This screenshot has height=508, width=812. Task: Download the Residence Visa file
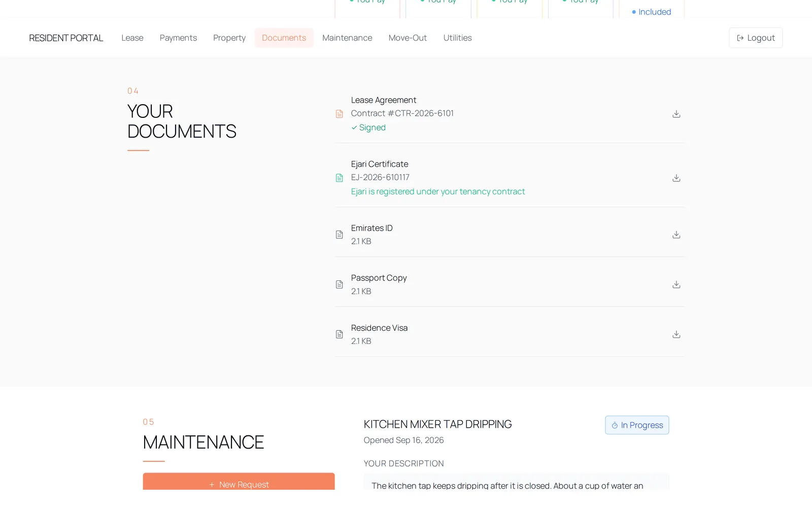pyautogui.click(x=676, y=334)
